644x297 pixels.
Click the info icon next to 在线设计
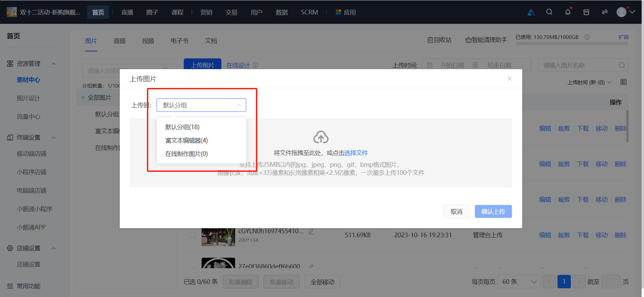(256, 65)
